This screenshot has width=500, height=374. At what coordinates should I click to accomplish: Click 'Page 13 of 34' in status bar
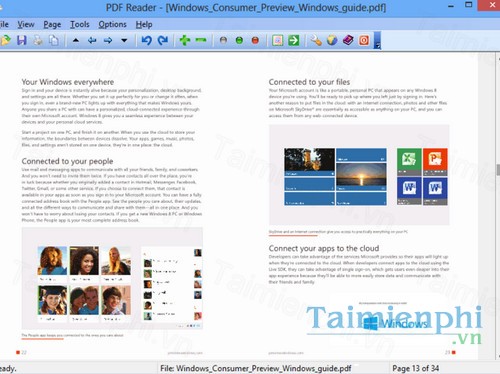pyautogui.click(x=415, y=368)
